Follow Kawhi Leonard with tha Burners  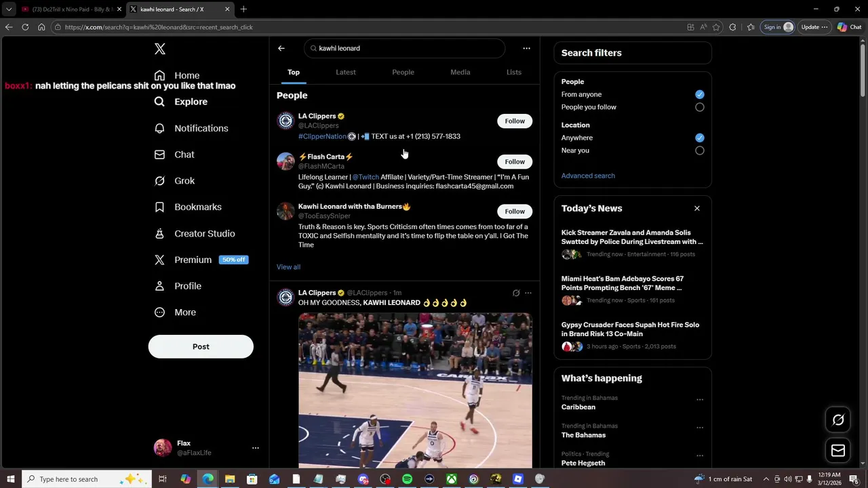[x=515, y=211]
